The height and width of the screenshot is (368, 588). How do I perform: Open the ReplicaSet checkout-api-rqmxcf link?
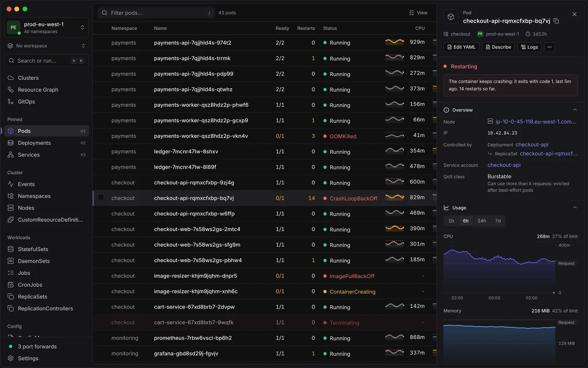[x=548, y=154]
